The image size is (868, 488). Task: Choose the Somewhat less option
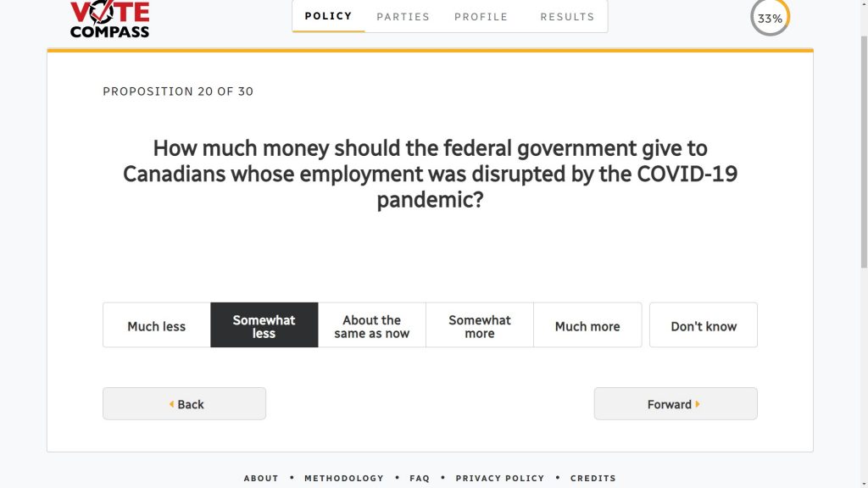point(264,325)
